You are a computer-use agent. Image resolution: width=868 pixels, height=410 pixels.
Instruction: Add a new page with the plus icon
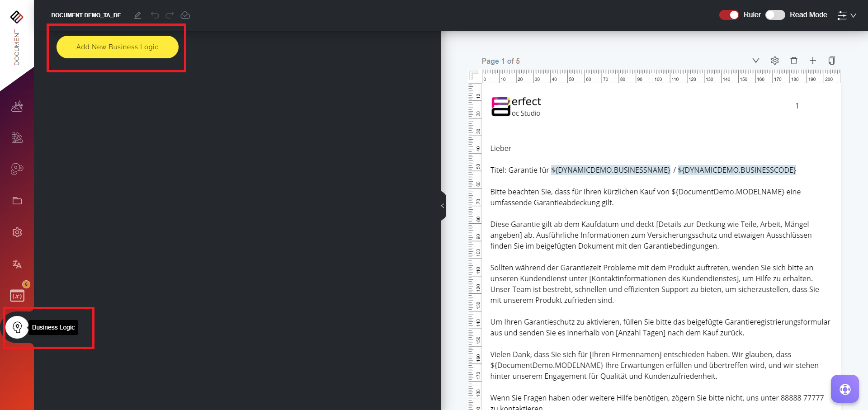click(x=813, y=60)
